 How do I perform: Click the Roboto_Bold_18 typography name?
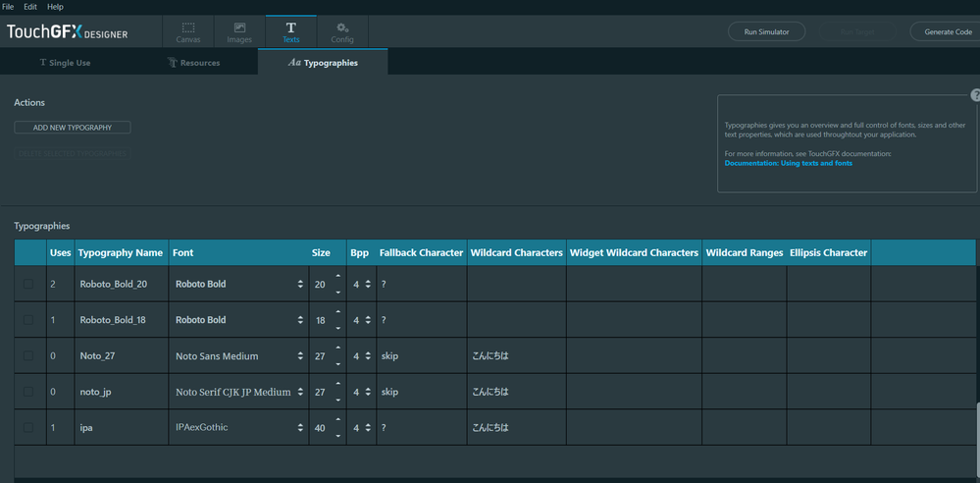pyautogui.click(x=113, y=320)
